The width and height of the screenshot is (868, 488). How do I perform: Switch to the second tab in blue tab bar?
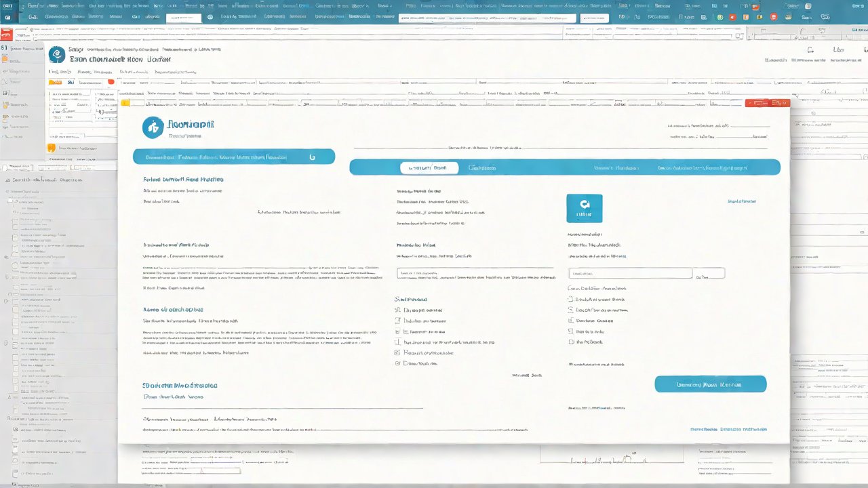coord(482,167)
